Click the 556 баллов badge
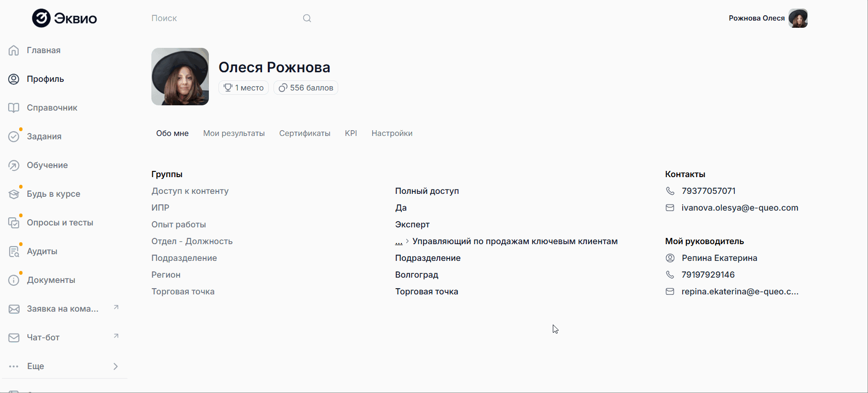This screenshot has height=393, width=868. click(x=306, y=88)
